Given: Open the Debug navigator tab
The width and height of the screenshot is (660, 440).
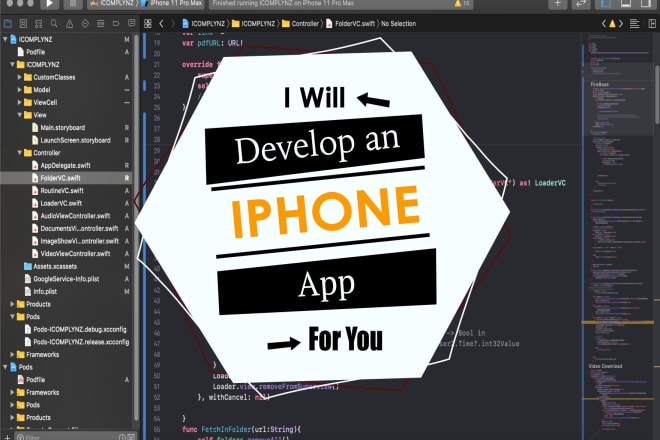Looking at the screenshot, I should click(x=101, y=24).
